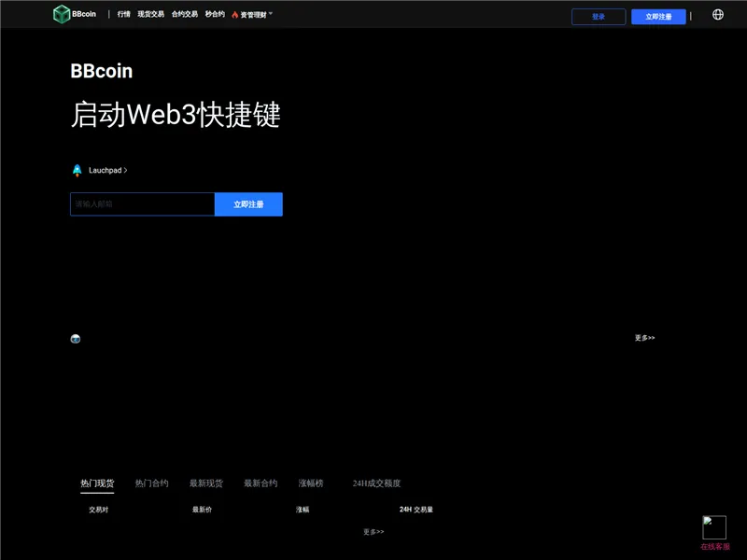The width and height of the screenshot is (747, 560).
Task: Switch to the 热门合约 tab
Action: coord(151,483)
